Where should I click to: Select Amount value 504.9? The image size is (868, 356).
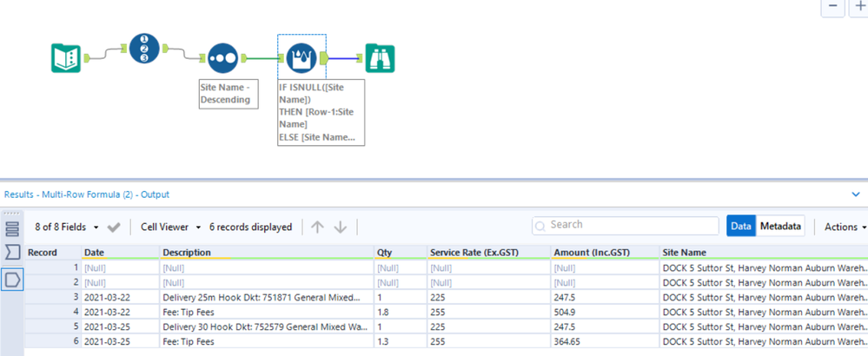click(605, 312)
